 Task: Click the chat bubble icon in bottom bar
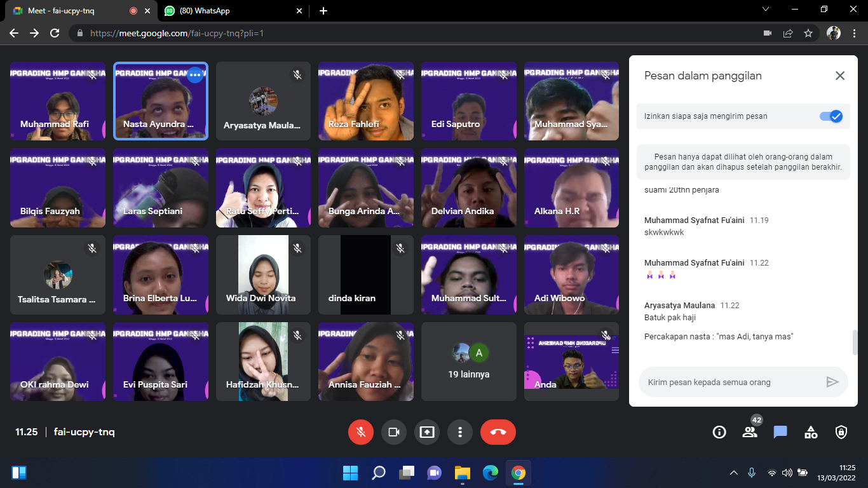pyautogui.click(x=780, y=432)
